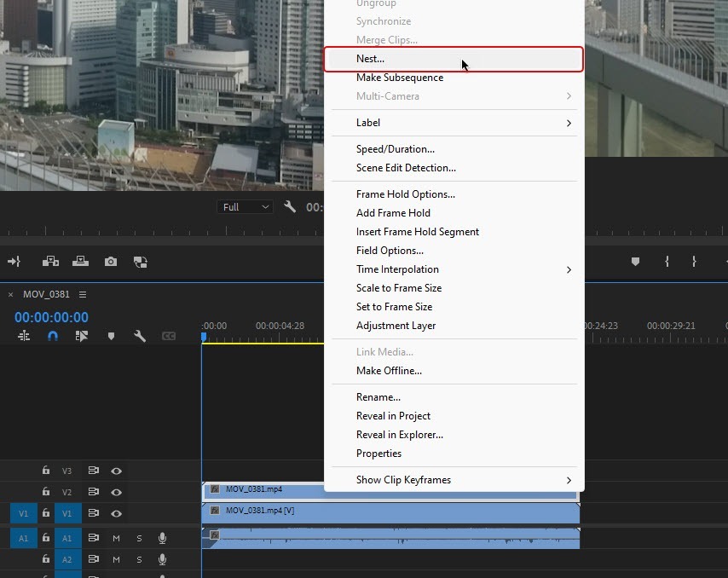Image resolution: width=728 pixels, height=578 pixels.
Task: Click the blue playhead on the time ruler
Action: pos(204,337)
